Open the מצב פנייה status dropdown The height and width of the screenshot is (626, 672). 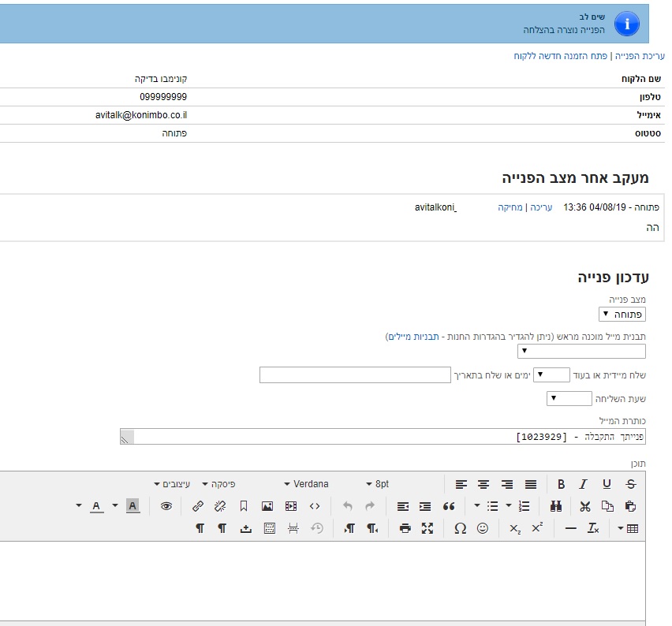tap(622, 314)
